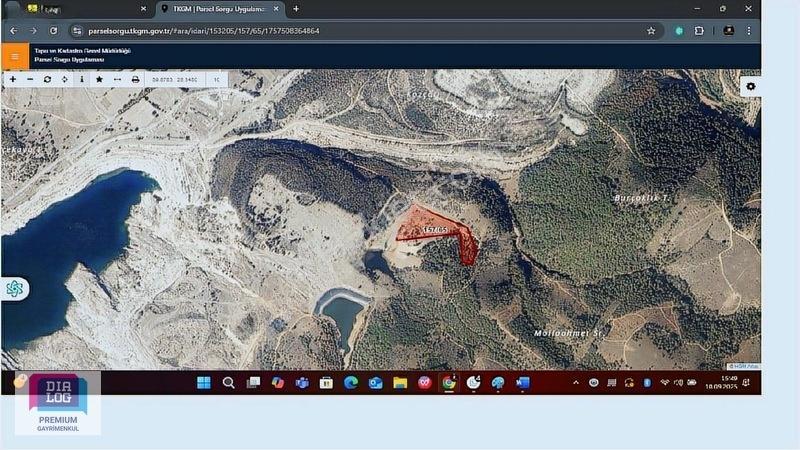Open the Bluetooth tray icon
This screenshot has height=450, width=800.
coord(647,383)
